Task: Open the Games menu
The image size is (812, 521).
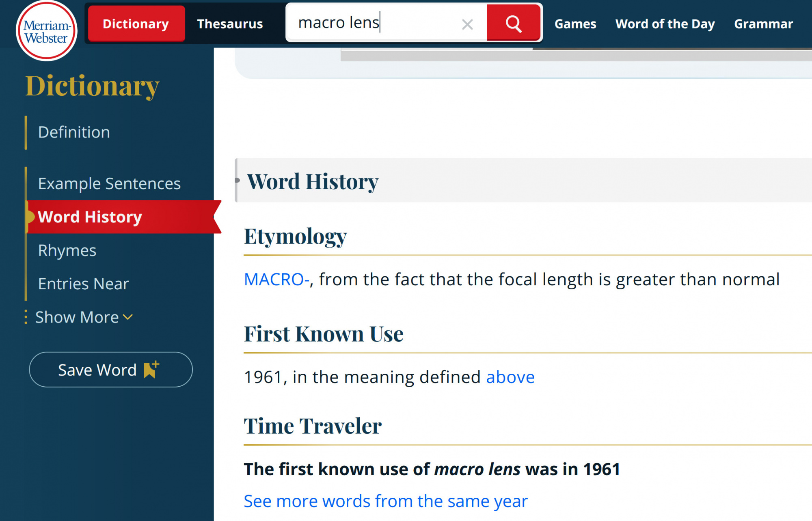Action: 575,24
